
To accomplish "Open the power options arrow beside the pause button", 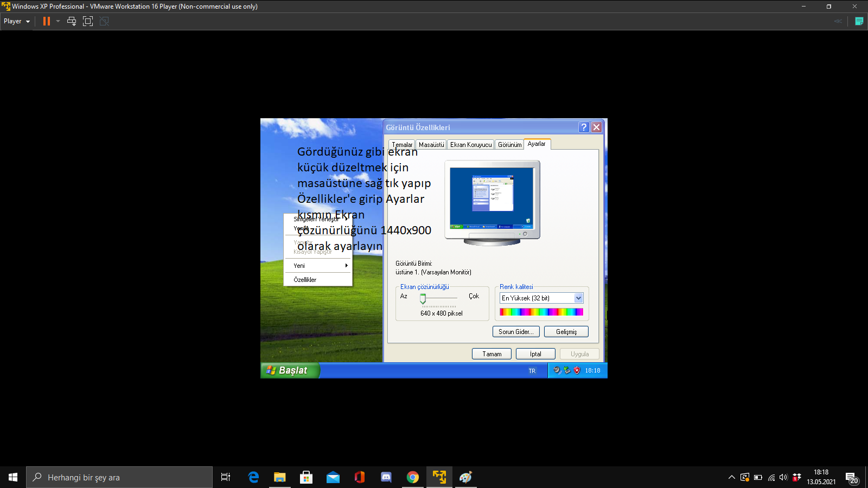I will coord(58,21).
